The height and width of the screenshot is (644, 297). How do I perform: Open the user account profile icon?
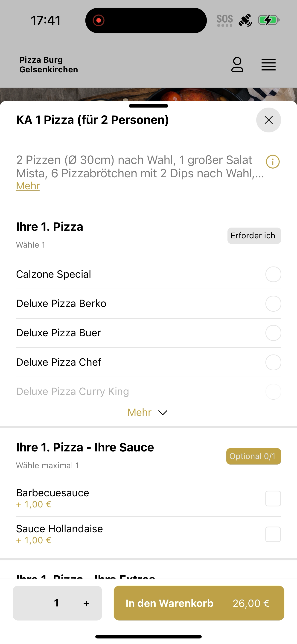click(x=237, y=65)
